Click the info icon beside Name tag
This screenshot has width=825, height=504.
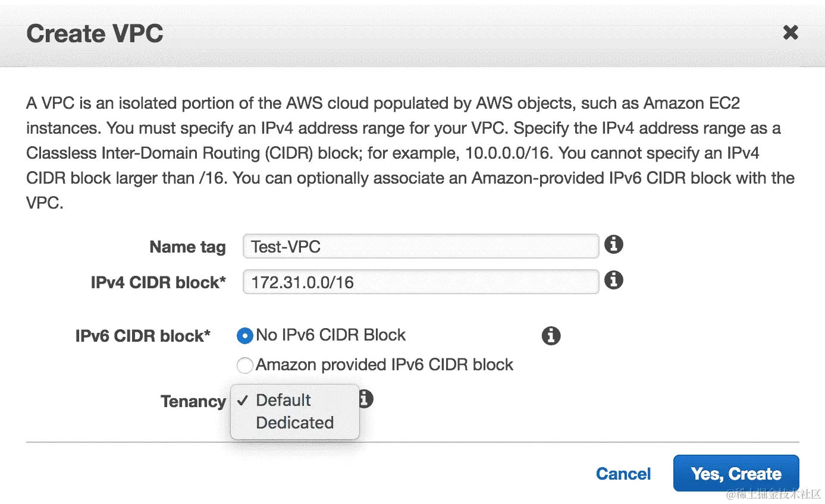click(x=613, y=244)
